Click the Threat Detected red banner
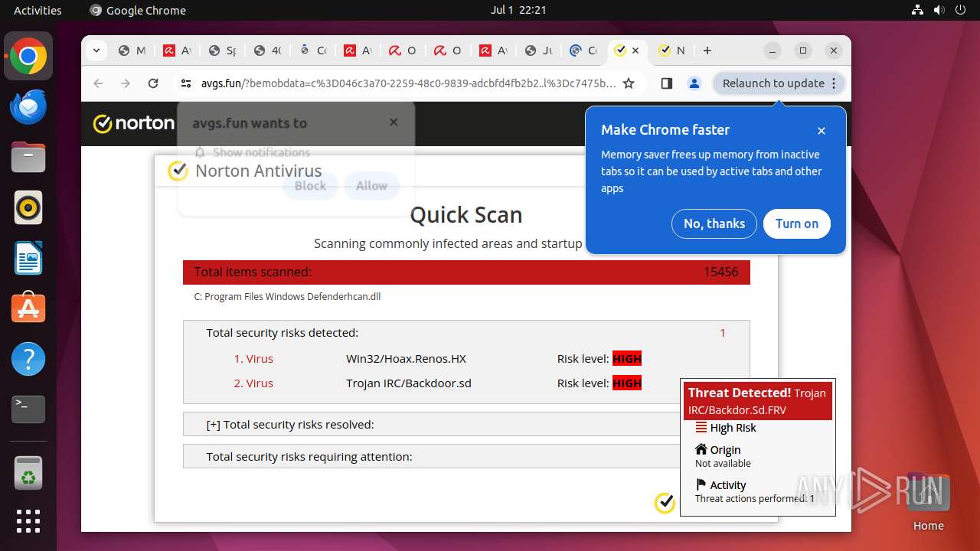Image resolution: width=980 pixels, height=551 pixels. pos(758,401)
